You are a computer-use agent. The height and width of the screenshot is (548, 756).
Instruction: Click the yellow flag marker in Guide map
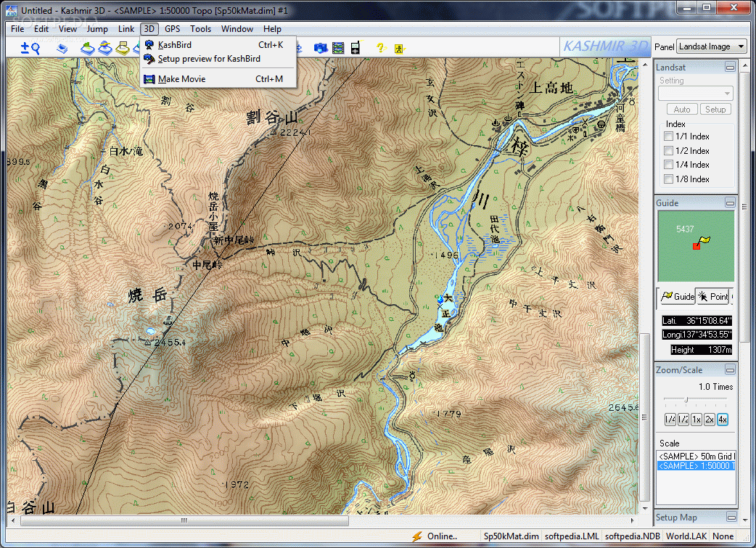(704, 240)
